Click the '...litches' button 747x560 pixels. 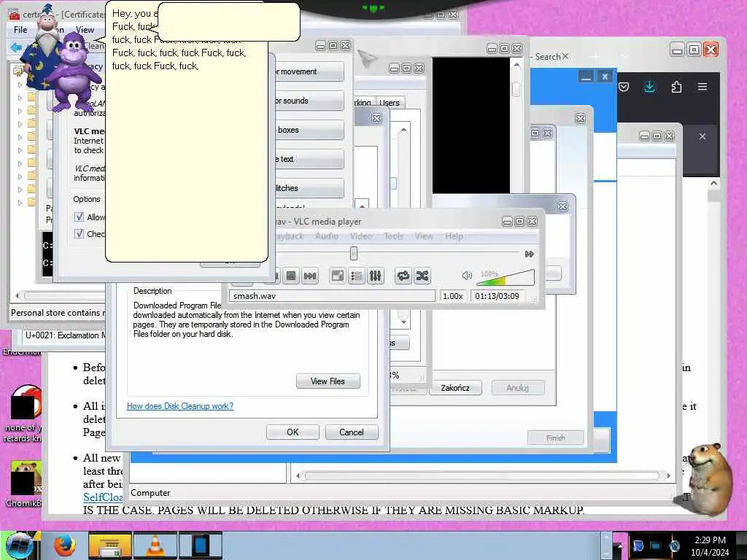(x=309, y=187)
